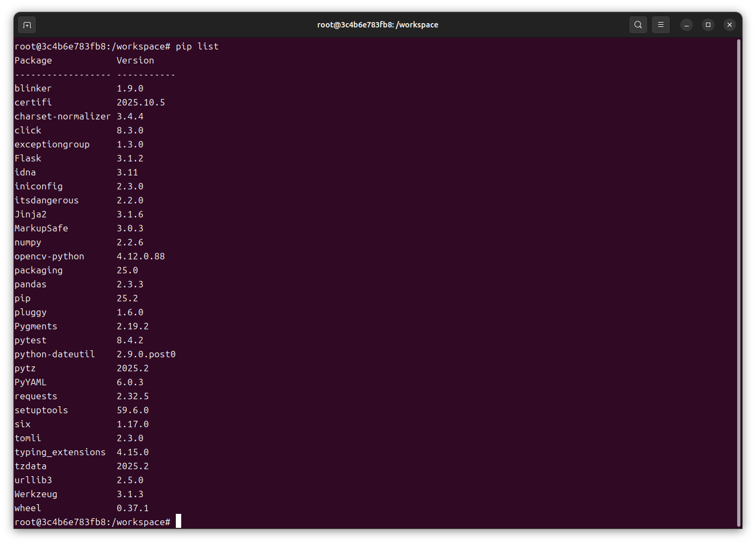
Task: Click the window title root@3c4b6e783fb8: /workspace
Action: point(377,25)
